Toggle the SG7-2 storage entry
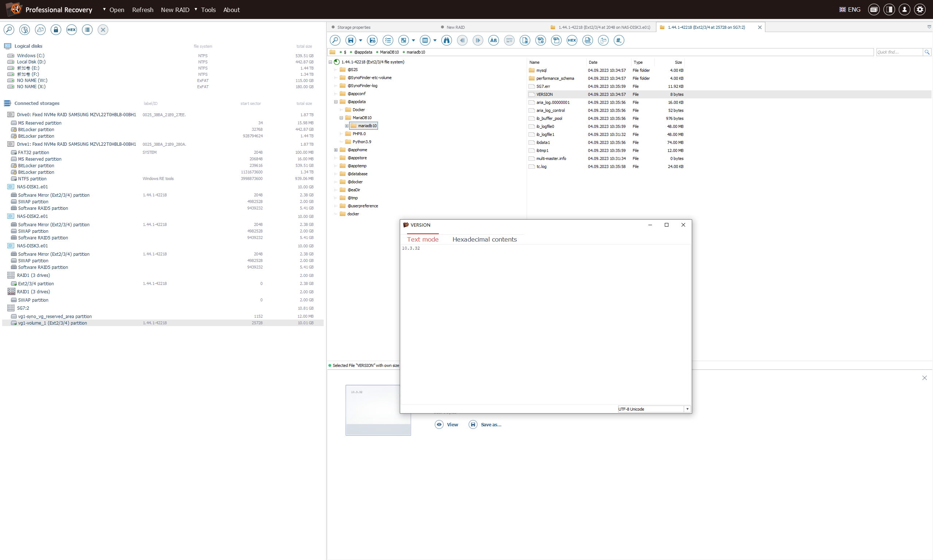 point(7,308)
